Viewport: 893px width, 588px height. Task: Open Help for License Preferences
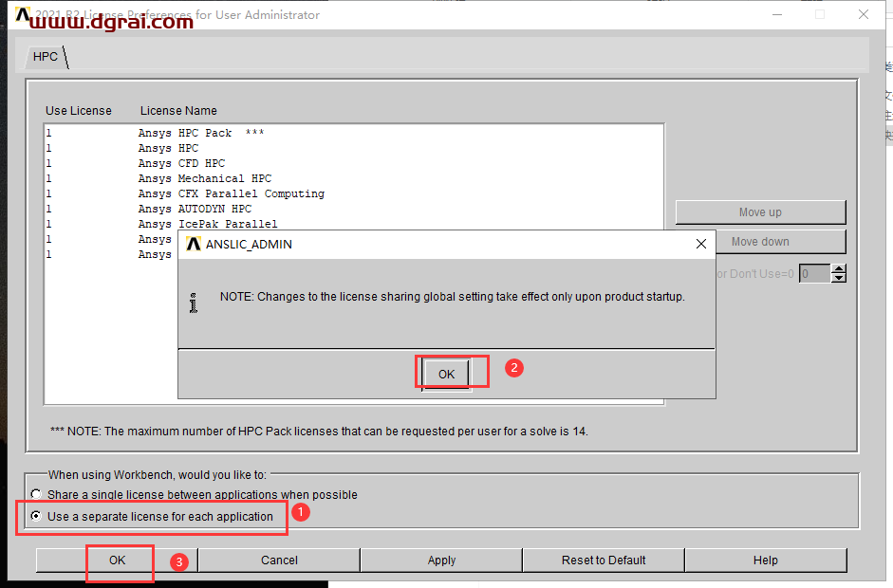766,560
